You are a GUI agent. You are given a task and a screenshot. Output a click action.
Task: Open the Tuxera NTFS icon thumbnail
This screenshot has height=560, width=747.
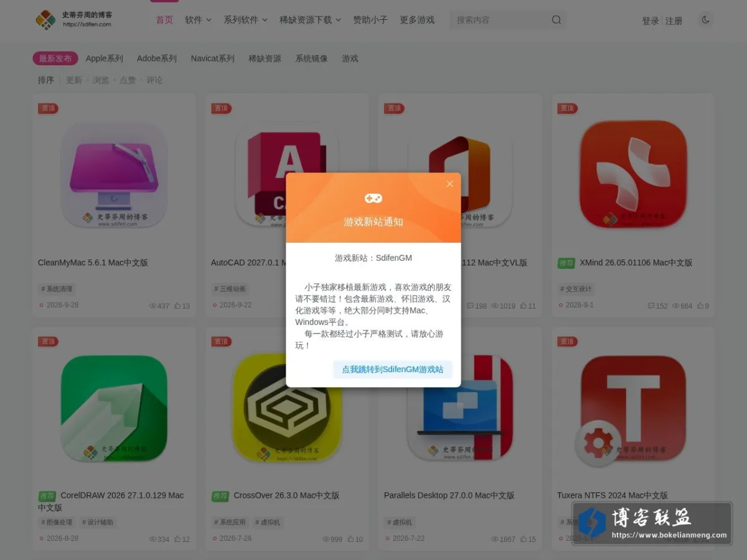(x=633, y=408)
